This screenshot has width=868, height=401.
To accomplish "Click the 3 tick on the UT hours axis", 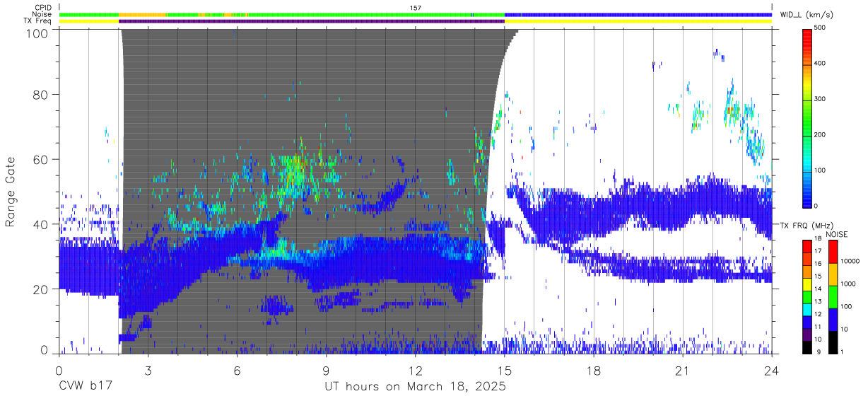I will pyautogui.click(x=148, y=371).
